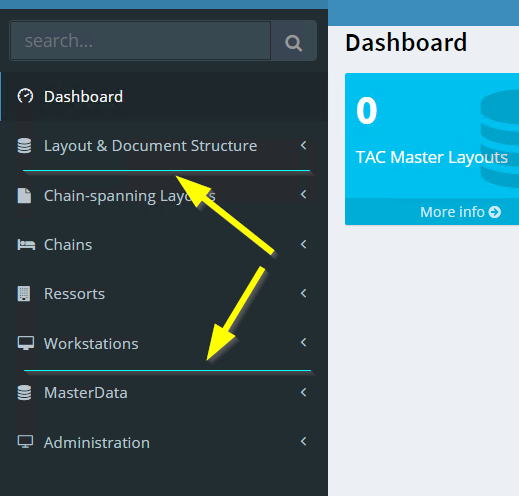
Task: Expand the Layout & Document Structure chevron
Action: (x=303, y=145)
